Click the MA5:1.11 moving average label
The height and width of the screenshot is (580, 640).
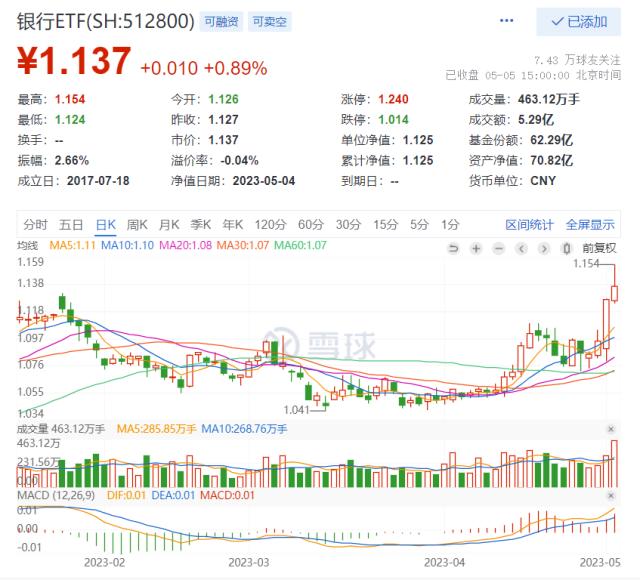point(72,245)
